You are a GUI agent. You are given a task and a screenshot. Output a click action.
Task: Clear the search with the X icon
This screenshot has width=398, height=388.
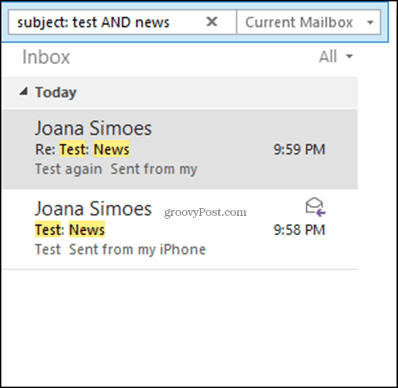point(212,22)
